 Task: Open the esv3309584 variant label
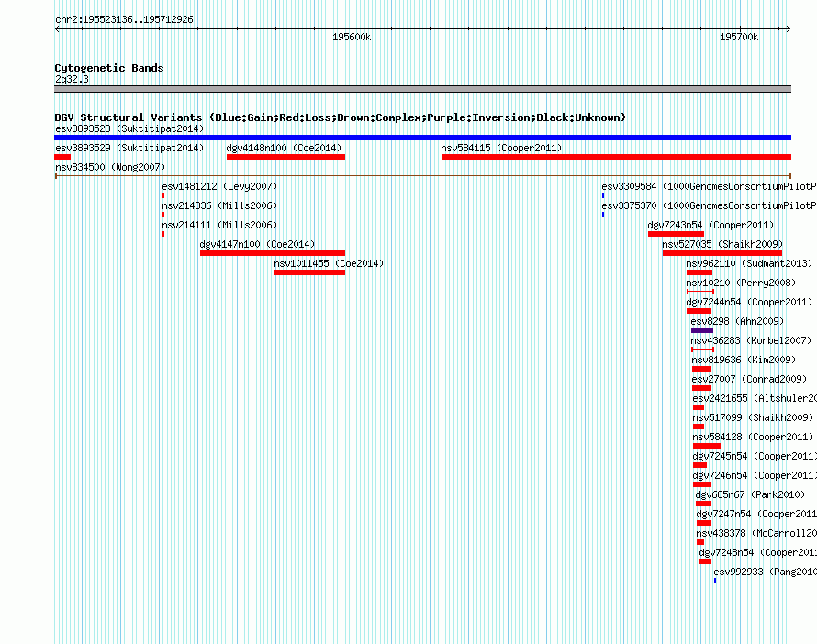pos(710,186)
